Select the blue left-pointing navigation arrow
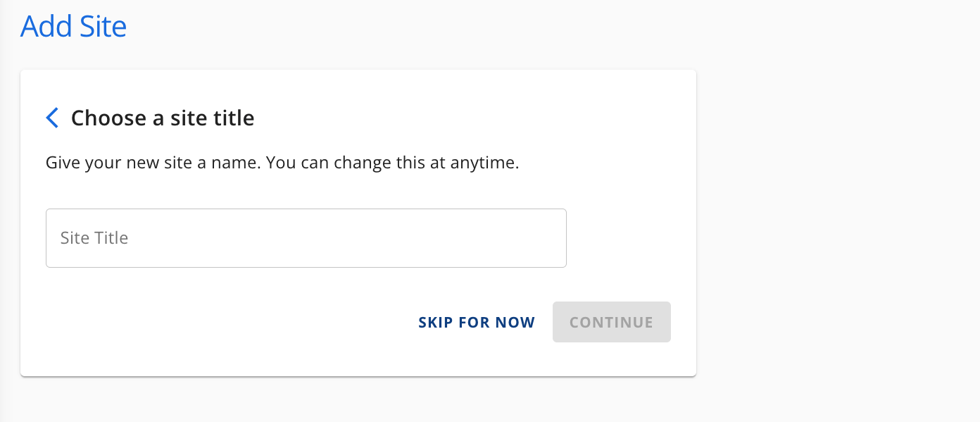 (51, 118)
